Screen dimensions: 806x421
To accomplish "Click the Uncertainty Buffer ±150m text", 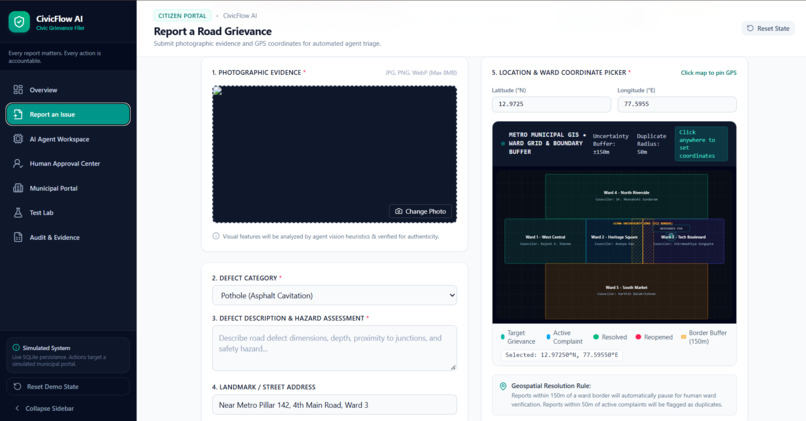I will 610,144.
